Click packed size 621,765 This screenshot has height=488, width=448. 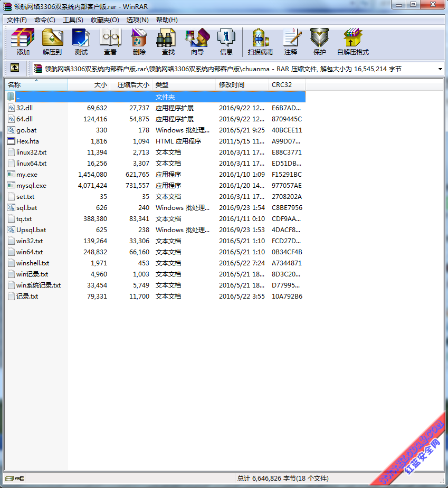point(137,174)
